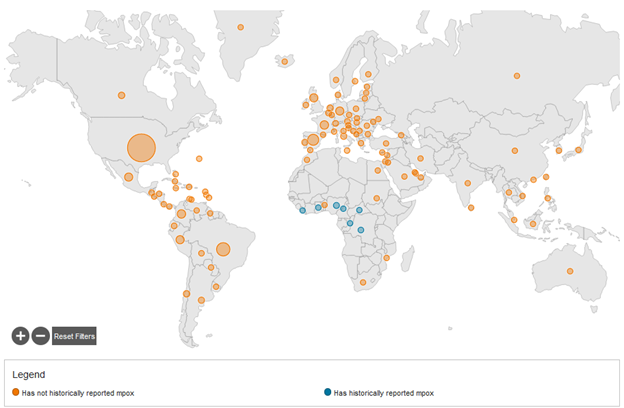The height and width of the screenshot is (408, 624).
Task: Click the large bubble over the United States
Action: (x=142, y=148)
